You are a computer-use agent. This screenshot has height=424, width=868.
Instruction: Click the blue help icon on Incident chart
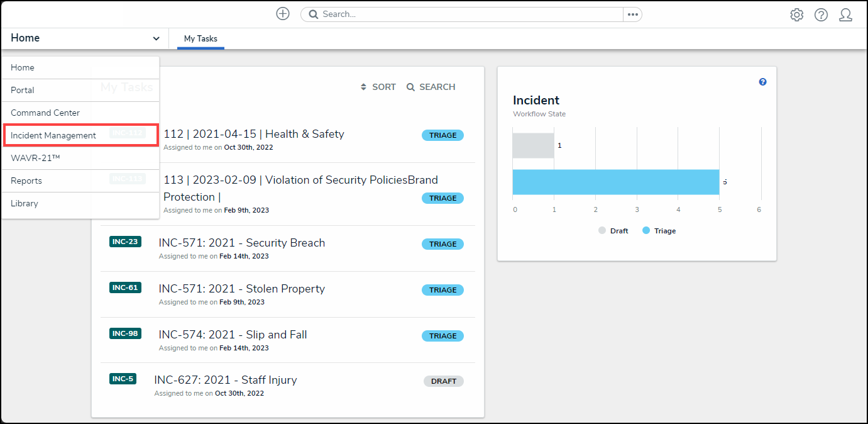coord(762,82)
